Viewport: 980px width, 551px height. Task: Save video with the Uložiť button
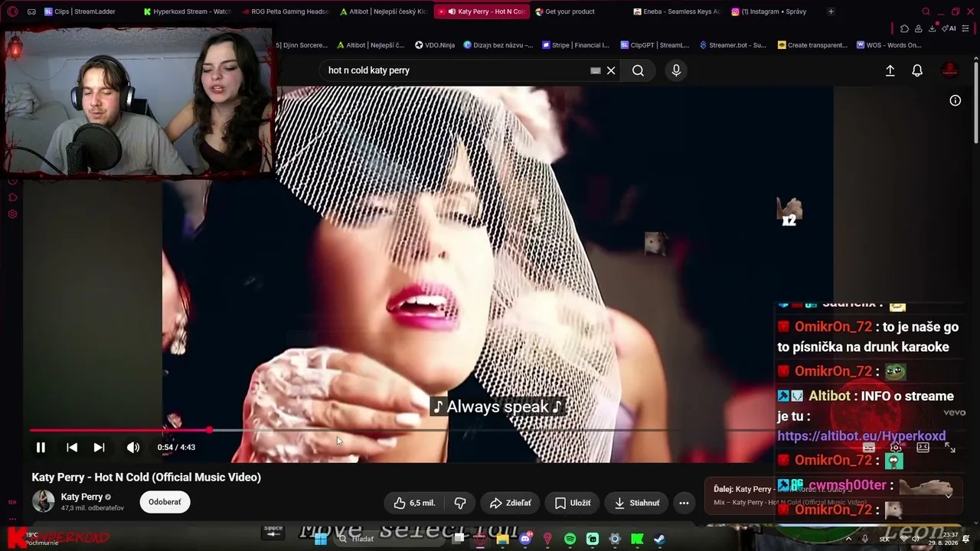pyautogui.click(x=573, y=503)
